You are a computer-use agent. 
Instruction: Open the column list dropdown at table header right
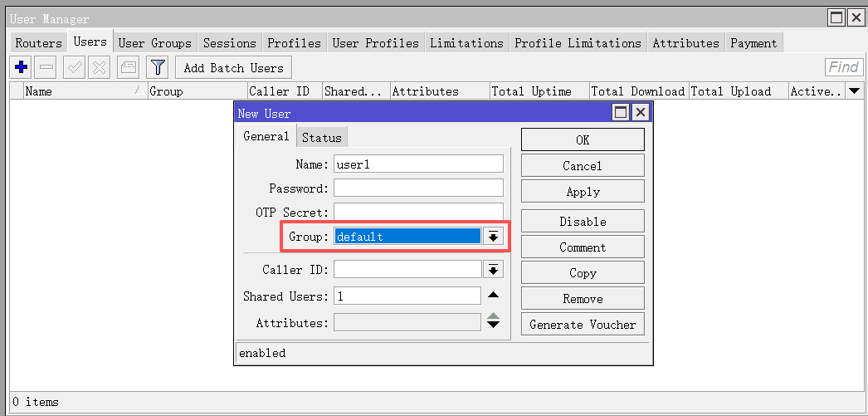click(856, 91)
